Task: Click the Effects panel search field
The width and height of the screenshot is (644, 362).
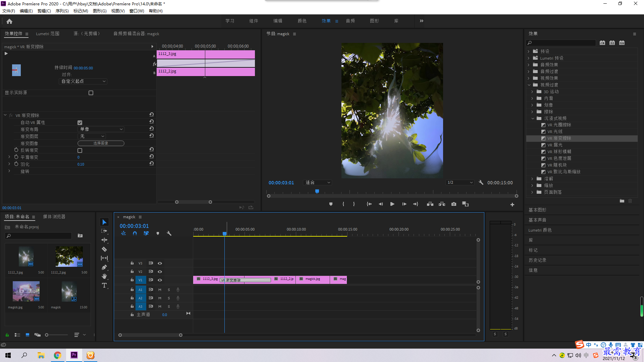Action: [x=561, y=43]
